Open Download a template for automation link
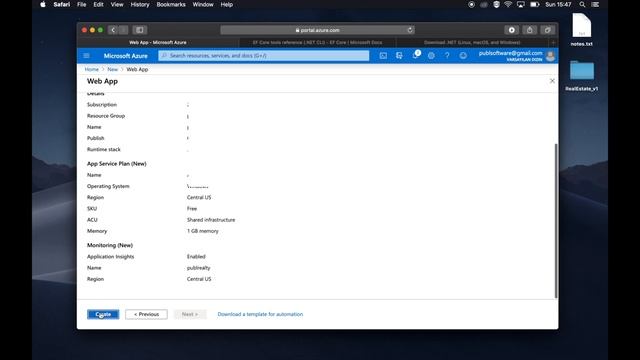The height and width of the screenshot is (360, 640). tap(260, 314)
